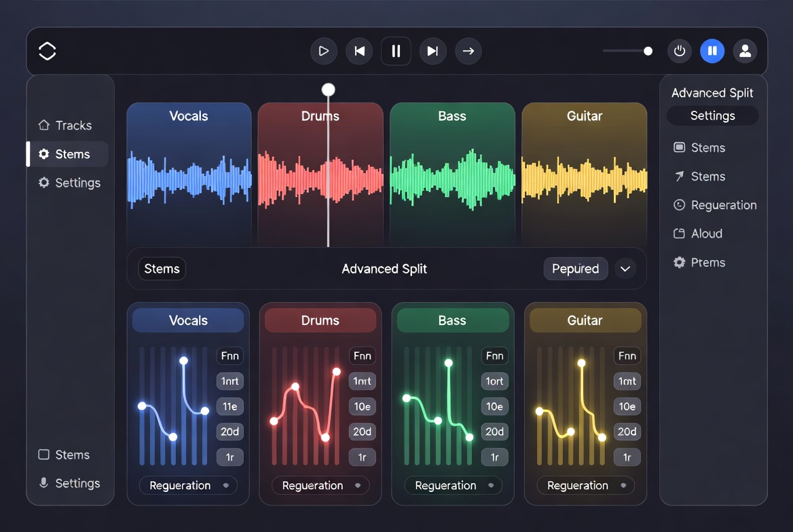Select 1ort in the Bass card
The width and height of the screenshot is (793, 532).
(x=495, y=381)
